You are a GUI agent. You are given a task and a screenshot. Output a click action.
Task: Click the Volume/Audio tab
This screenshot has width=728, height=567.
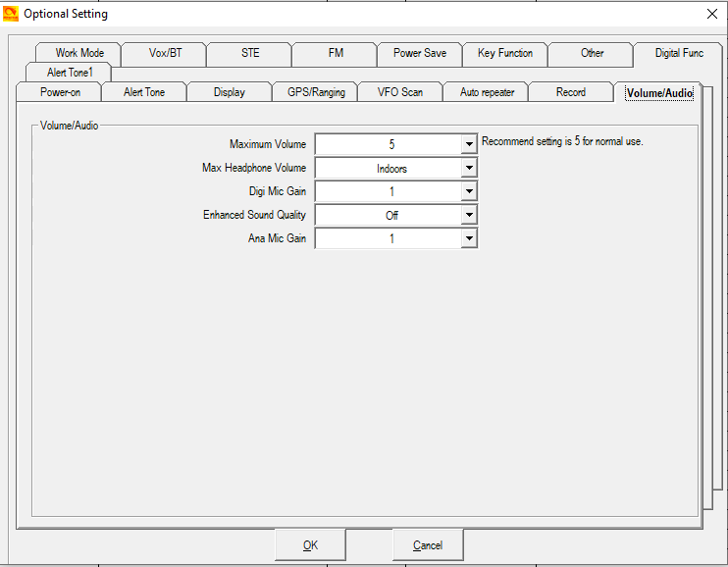pyautogui.click(x=659, y=93)
